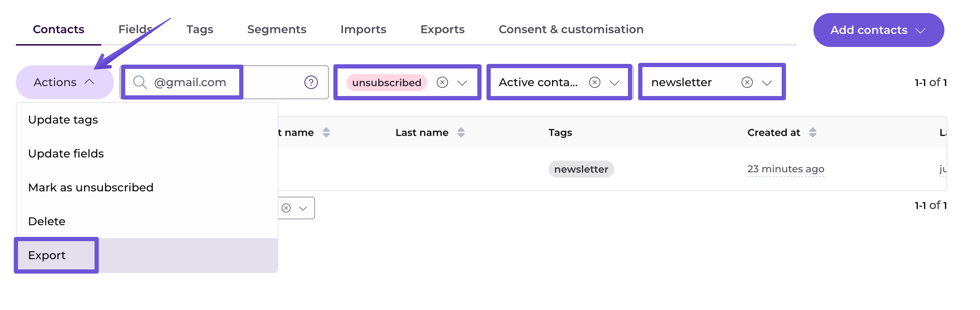Open the Add contacts dropdown button
The width and height of the screenshot is (980, 310).
pos(878,30)
